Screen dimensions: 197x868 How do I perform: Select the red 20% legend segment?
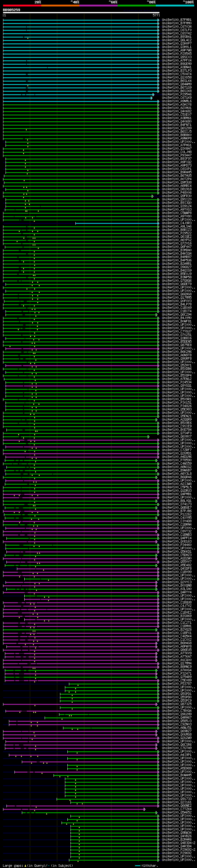22,6
